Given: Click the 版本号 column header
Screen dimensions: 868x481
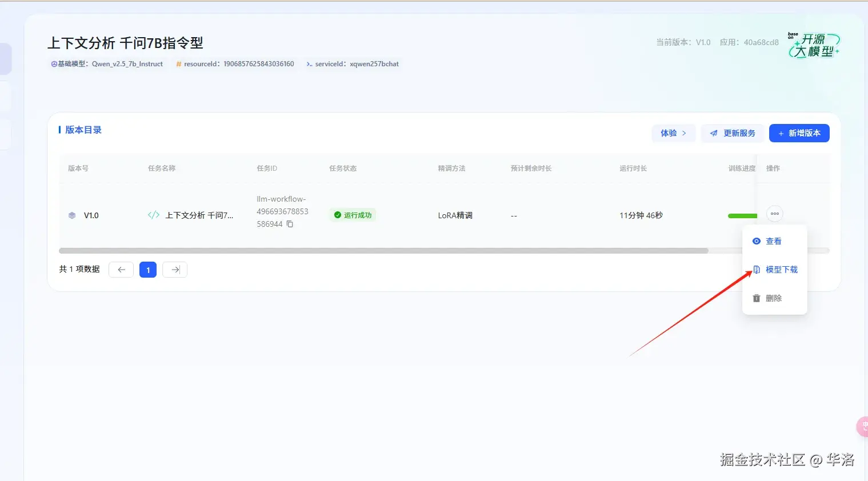Looking at the screenshot, I should [78, 169].
